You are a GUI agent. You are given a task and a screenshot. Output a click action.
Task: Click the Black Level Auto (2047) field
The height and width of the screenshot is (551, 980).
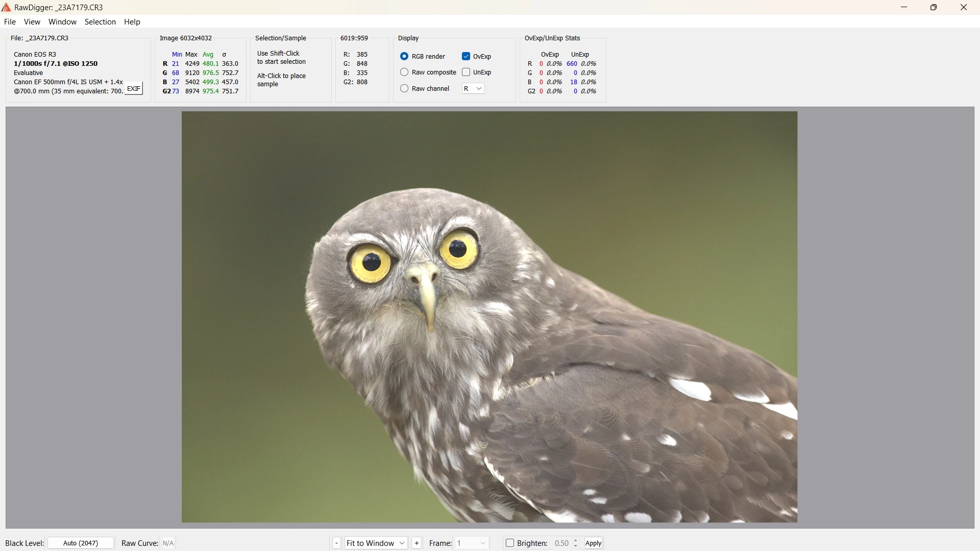coord(81,543)
